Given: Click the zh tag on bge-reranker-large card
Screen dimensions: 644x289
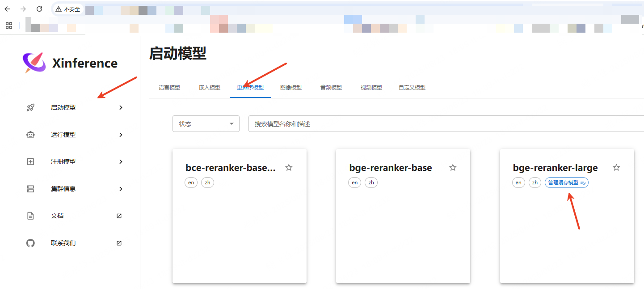Looking at the screenshot, I should coord(535,183).
